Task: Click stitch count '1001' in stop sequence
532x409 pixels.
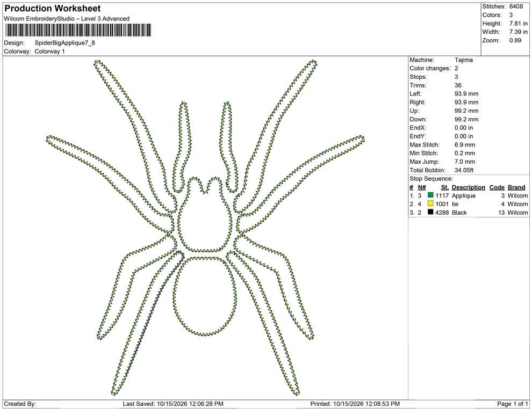Action: click(442, 204)
